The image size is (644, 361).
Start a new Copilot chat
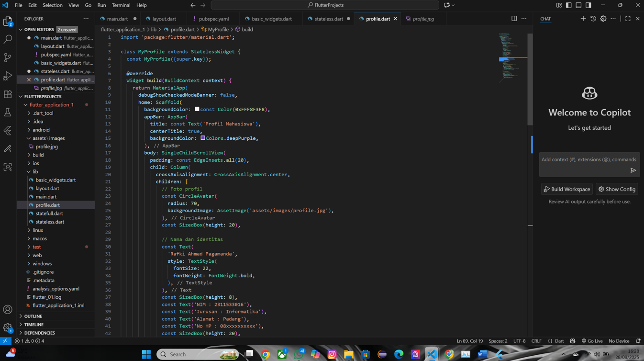[x=583, y=19]
